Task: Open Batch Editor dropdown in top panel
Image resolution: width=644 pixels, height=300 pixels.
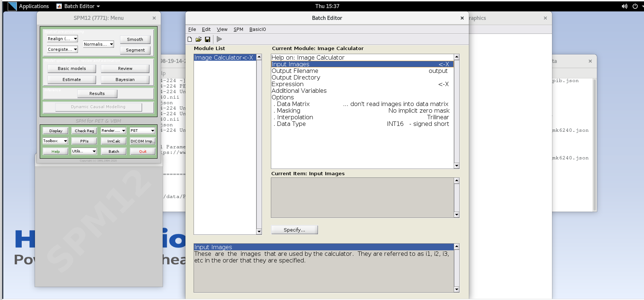Action: [x=78, y=6]
